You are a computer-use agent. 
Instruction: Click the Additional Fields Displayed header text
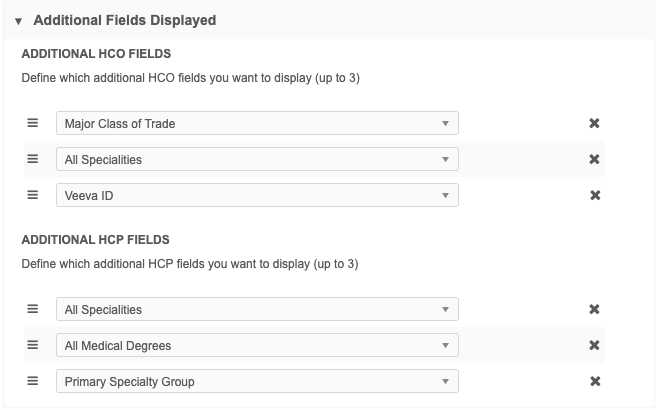[125, 20]
